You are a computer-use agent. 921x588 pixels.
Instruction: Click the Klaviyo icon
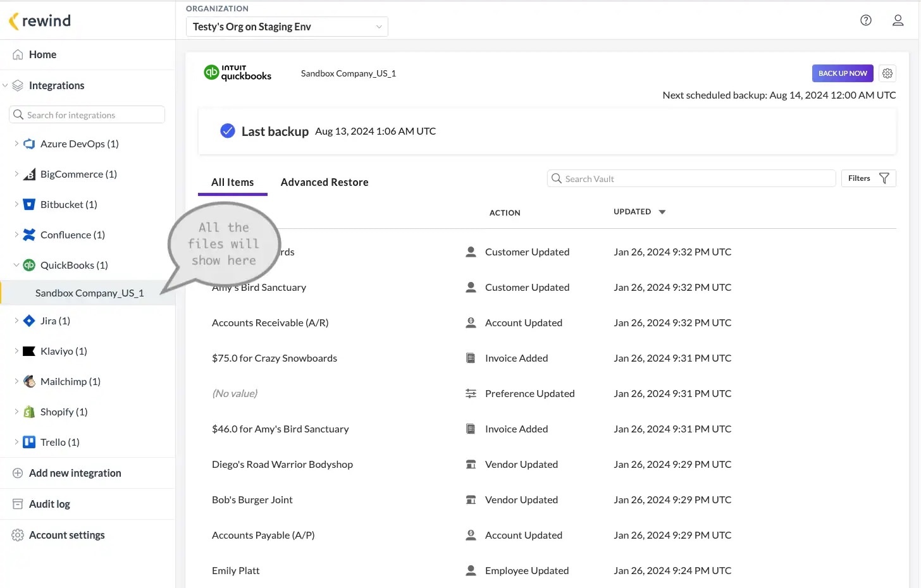tap(29, 351)
